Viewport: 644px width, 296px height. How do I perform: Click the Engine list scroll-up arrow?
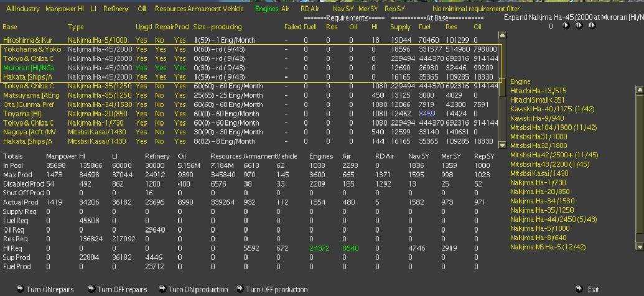point(640,89)
